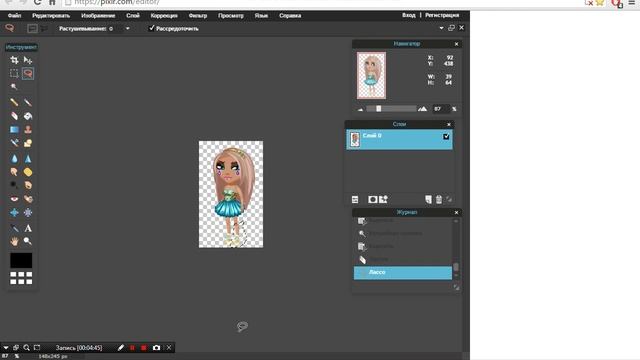Click the Sign up link
The height and width of the screenshot is (360, 640).
point(442,15)
